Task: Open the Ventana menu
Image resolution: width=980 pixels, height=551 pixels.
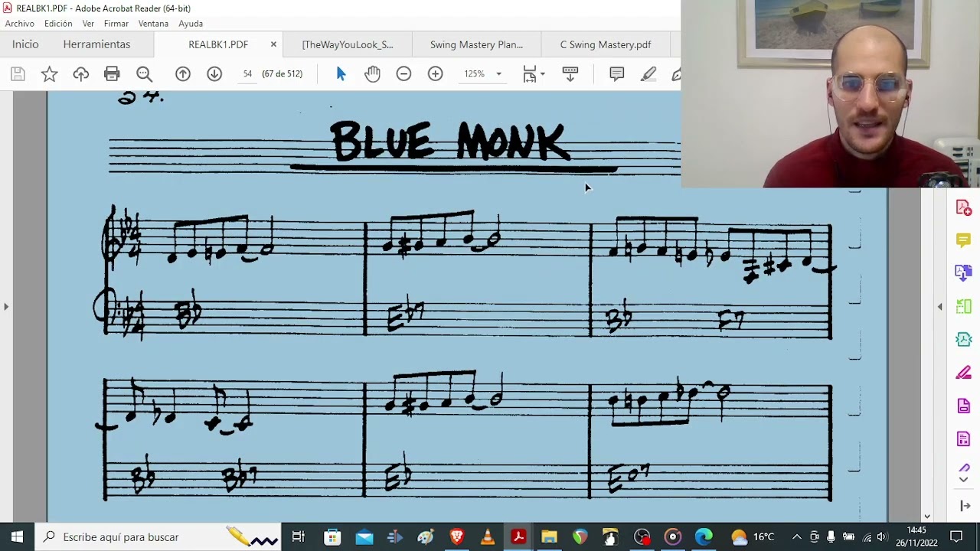Action: point(153,24)
